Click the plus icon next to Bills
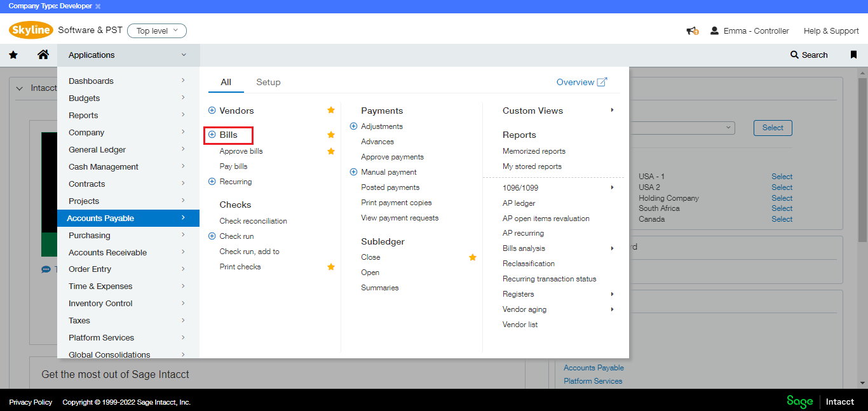The image size is (868, 411). 212,135
